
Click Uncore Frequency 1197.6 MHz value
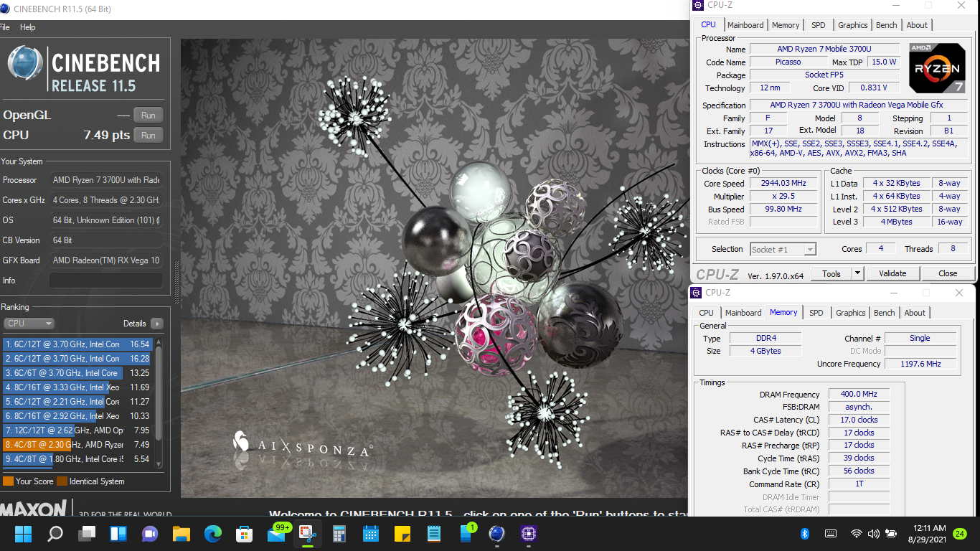pyautogui.click(x=920, y=364)
